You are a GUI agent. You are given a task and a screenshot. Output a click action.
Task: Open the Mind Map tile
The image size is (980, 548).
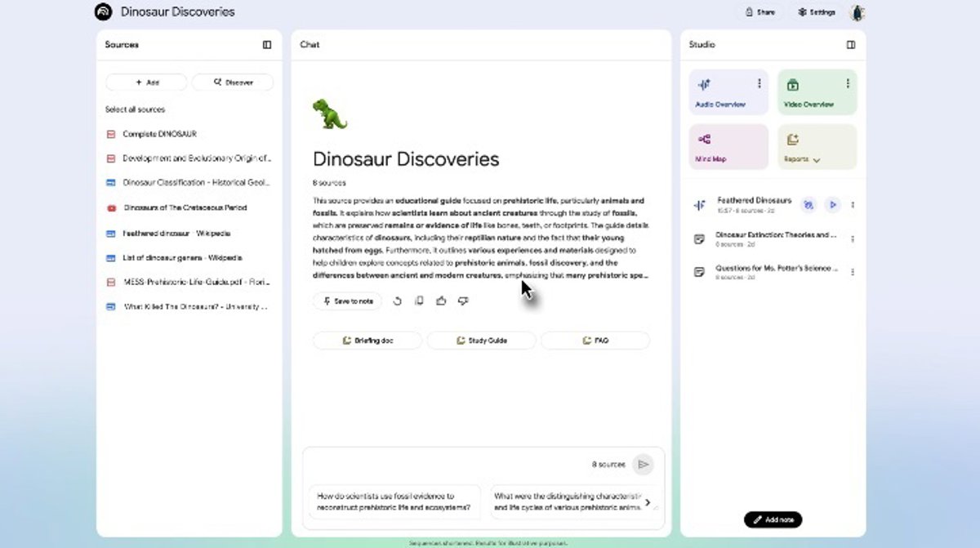coord(728,147)
